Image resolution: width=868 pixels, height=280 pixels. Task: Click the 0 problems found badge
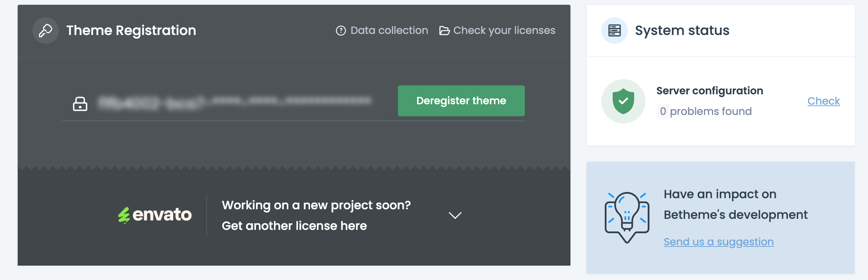663,111
